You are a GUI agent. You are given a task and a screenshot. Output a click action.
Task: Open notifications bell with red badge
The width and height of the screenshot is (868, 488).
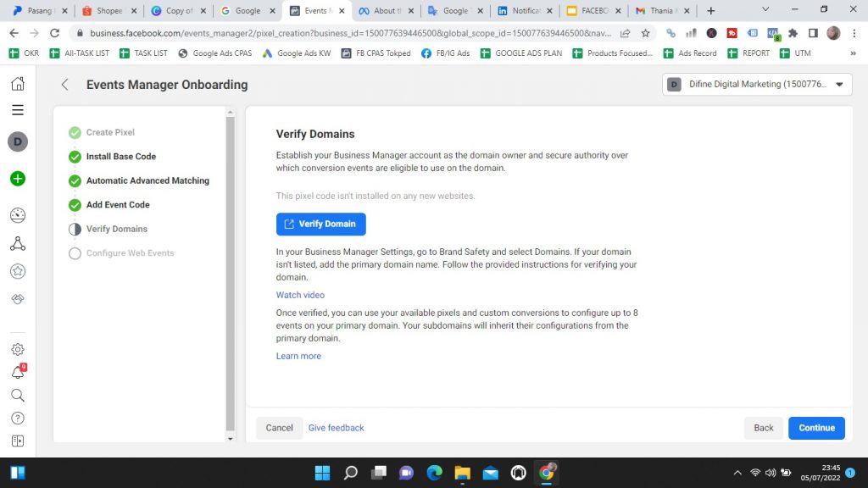pyautogui.click(x=17, y=373)
